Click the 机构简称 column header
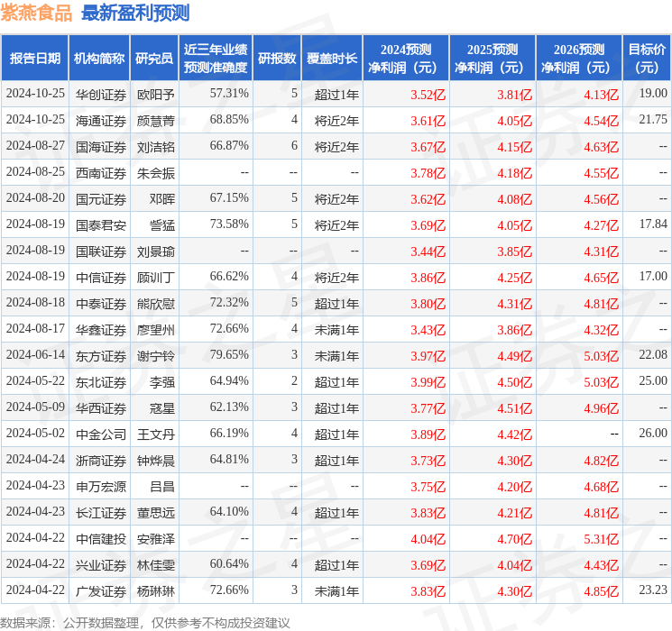Screen dimensions: 672x631 (x=99, y=59)
